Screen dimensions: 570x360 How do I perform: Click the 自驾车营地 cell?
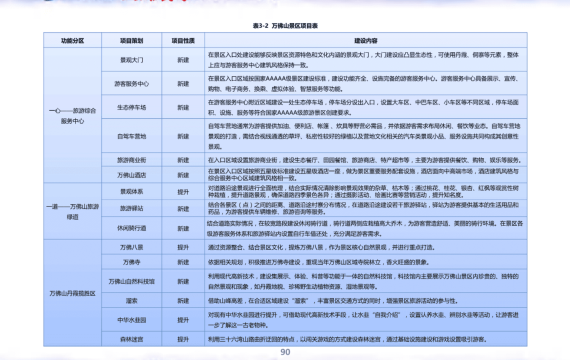[x=132, y=136]
